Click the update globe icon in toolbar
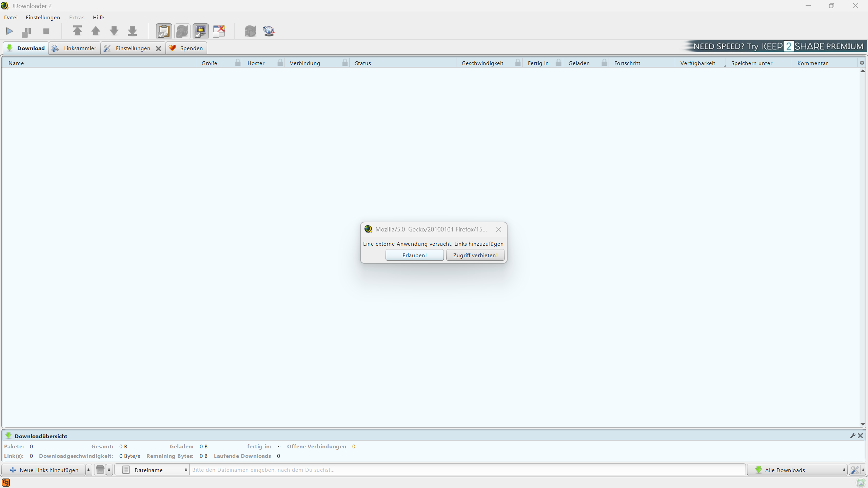 (x=269, y=31)
